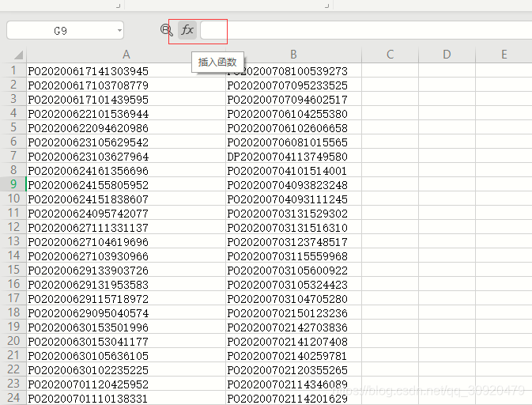
Task: Select row 20 header
Action: (x=13, y=341)
